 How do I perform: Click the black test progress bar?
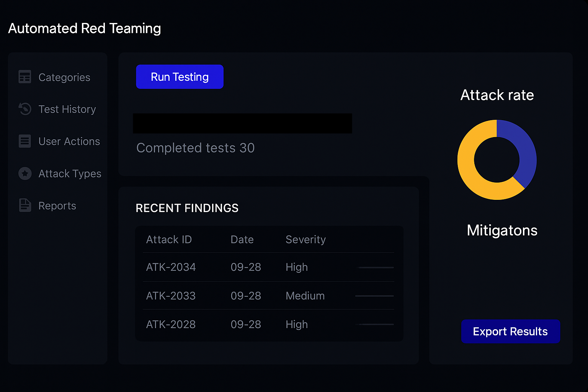(242, 123)
